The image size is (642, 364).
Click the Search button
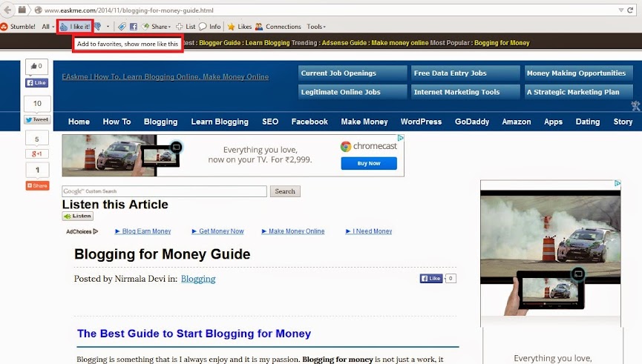pyautogui.click(x=285, y=191)
